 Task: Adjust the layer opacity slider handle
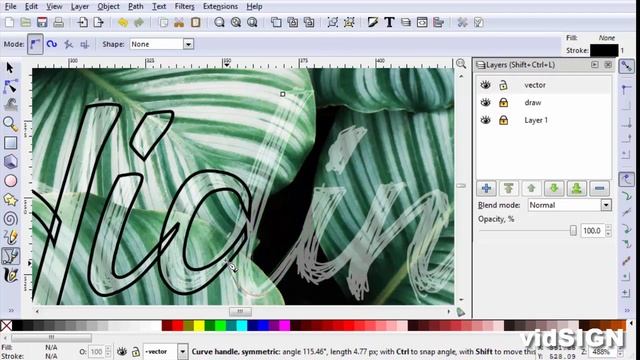(x=573, y=231)
